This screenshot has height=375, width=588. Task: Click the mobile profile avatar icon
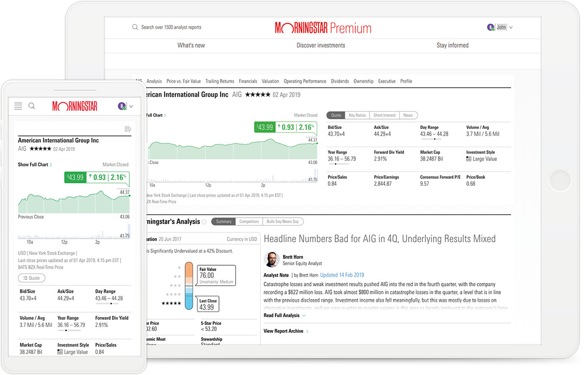click(x=122, y=106)
